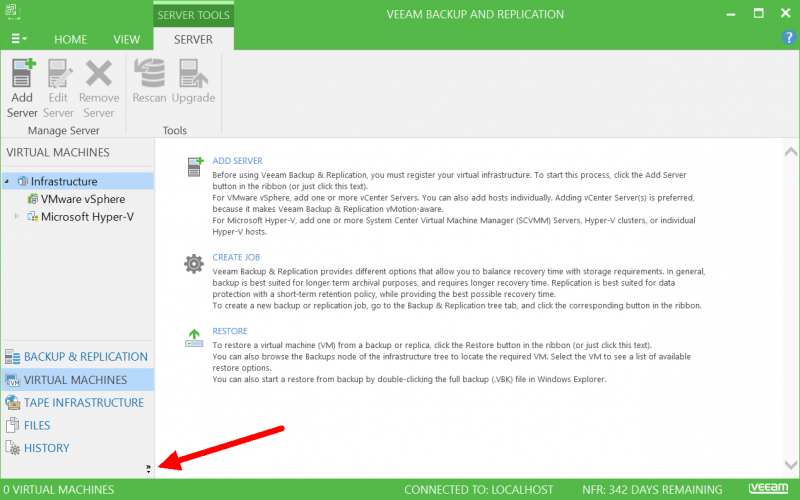800x500 pixels.
Task: Open the main application menu button
Action: pyautogui.click(x=19, y=39)
